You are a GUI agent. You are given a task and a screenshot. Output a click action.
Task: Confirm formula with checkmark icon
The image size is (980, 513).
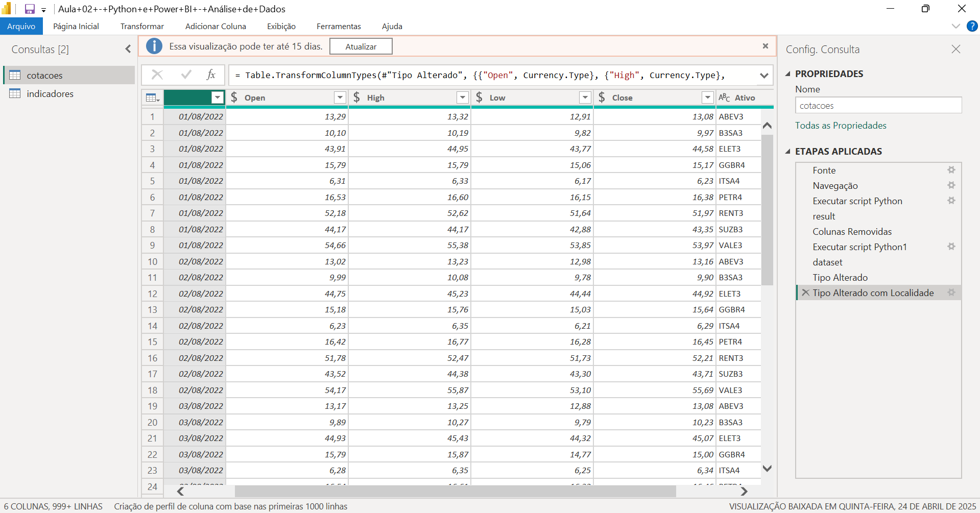186,75
